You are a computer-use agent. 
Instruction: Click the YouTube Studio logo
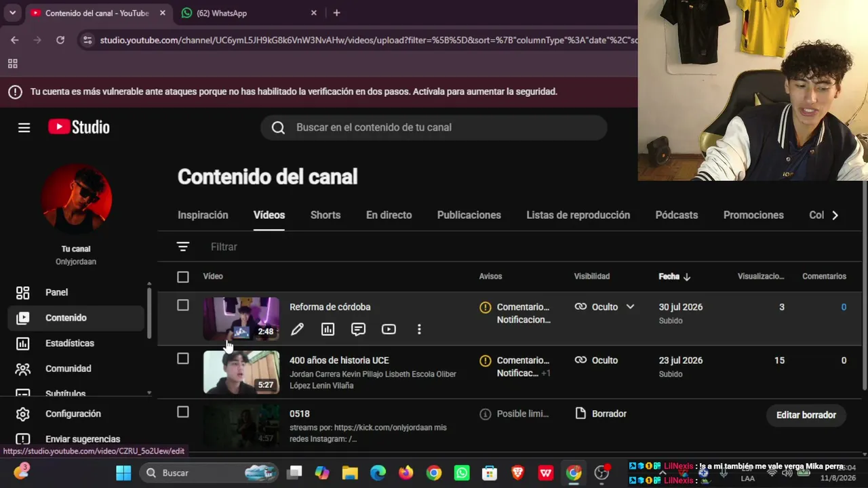[79, 127]
